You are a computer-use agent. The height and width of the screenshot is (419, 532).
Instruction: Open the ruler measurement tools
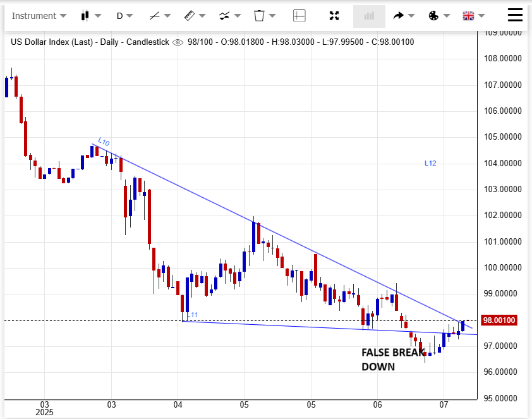pyautogui.click(x=195, y=16)
